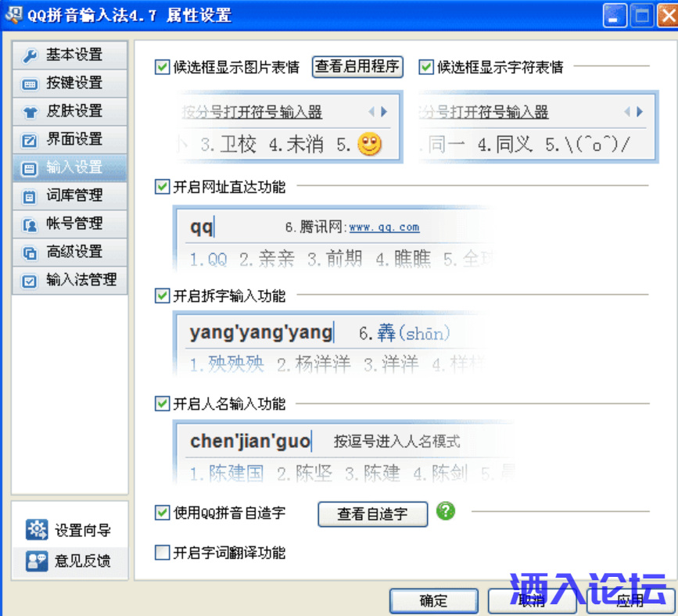The height and width of the screenshot is (616, 678).
Task: Click the user icon beside 帐号管理
Action: point(30,225)
